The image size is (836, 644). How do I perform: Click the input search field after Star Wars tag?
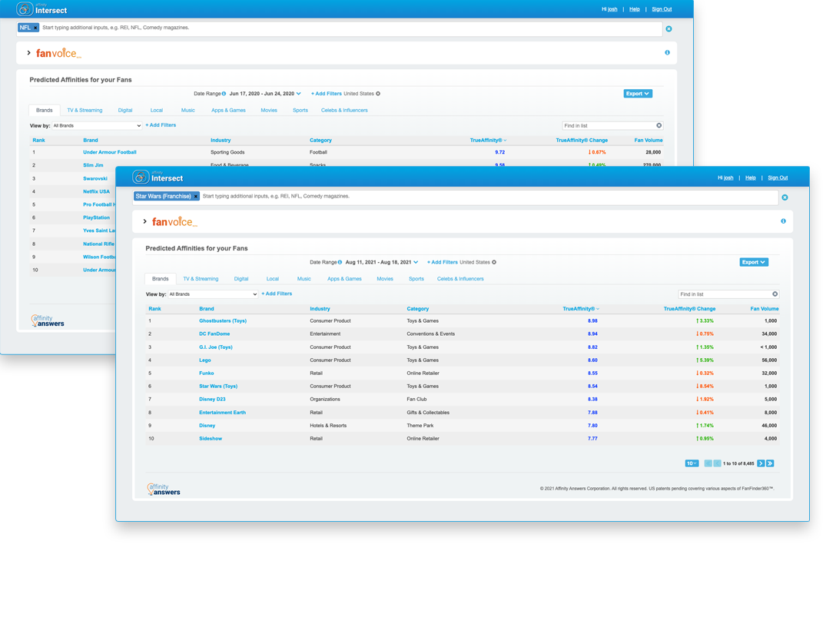point(488,197)
